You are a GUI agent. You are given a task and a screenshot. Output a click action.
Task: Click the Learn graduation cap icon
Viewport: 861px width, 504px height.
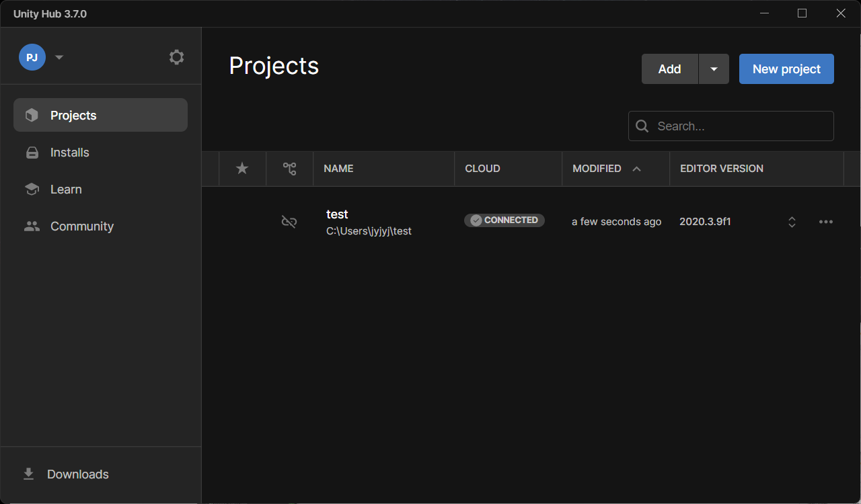coord(32,190)
